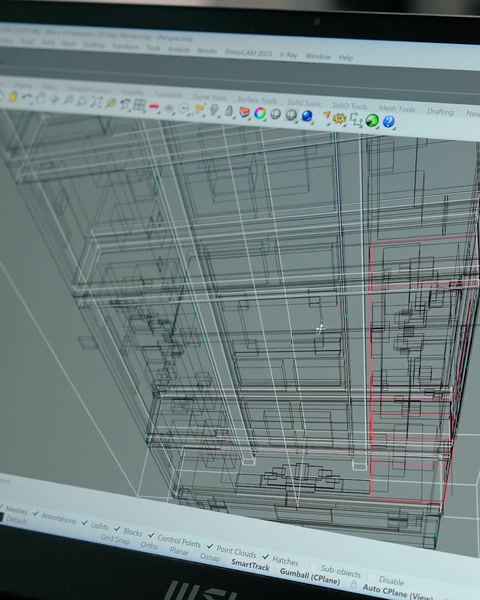Switch to the Mesh Tools tab
The height and width of the screenshot is (600, 480).
coord(397,109)
